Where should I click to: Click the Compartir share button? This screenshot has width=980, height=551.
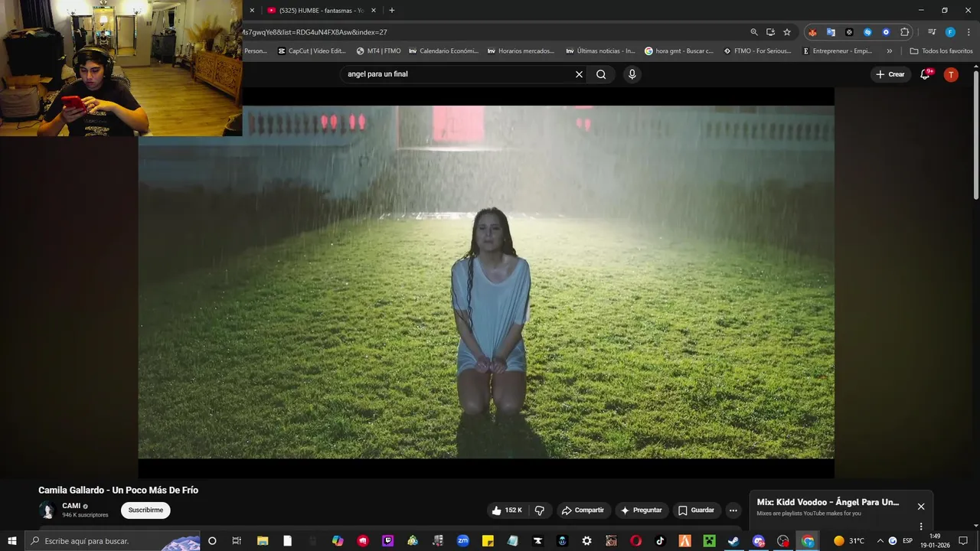583,510
